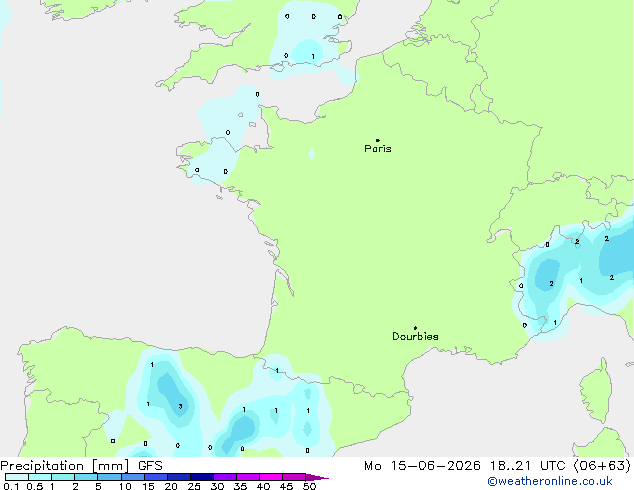Pick the 20–25 mm legend swatch
Viewport: 634px width, 490px height.
tap(179, 477)
